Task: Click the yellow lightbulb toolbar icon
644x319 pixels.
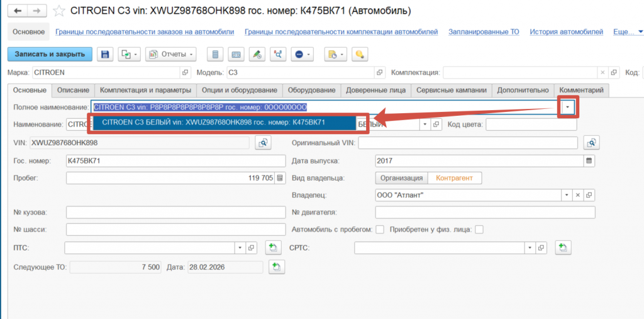Action: click(360, 54)
